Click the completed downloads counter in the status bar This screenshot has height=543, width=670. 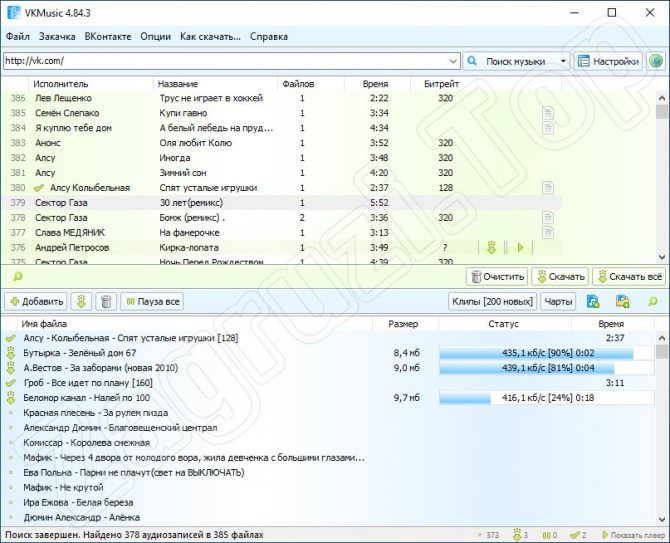579,535
